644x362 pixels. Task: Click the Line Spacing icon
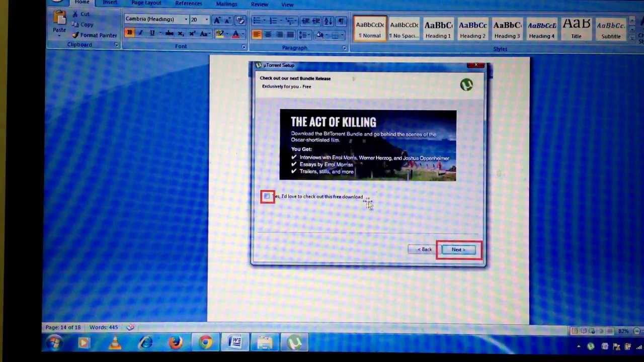click(x=304, y=35)
